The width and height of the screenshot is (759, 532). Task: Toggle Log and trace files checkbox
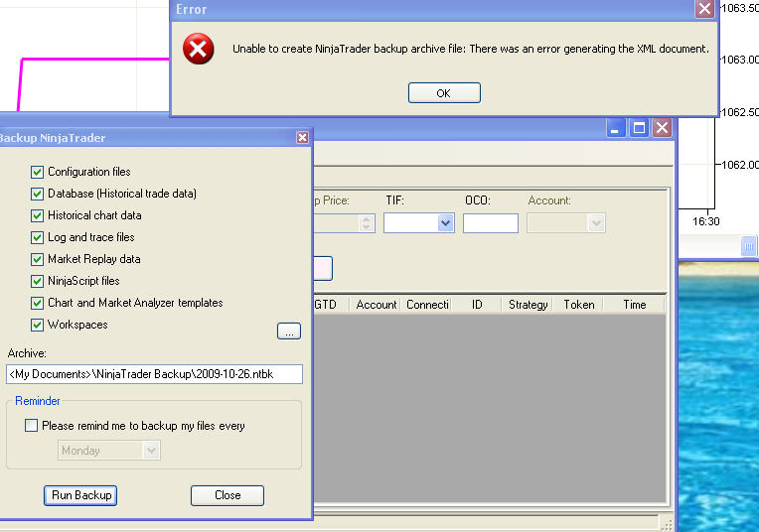click(37, 237)
